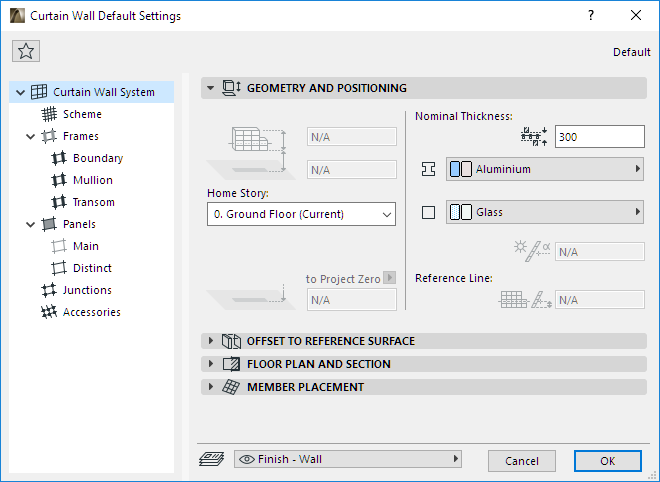The width and height of the screenshot is (660, 482).
Task: Open the Home Story dropdown
Action: coord(300,214)
